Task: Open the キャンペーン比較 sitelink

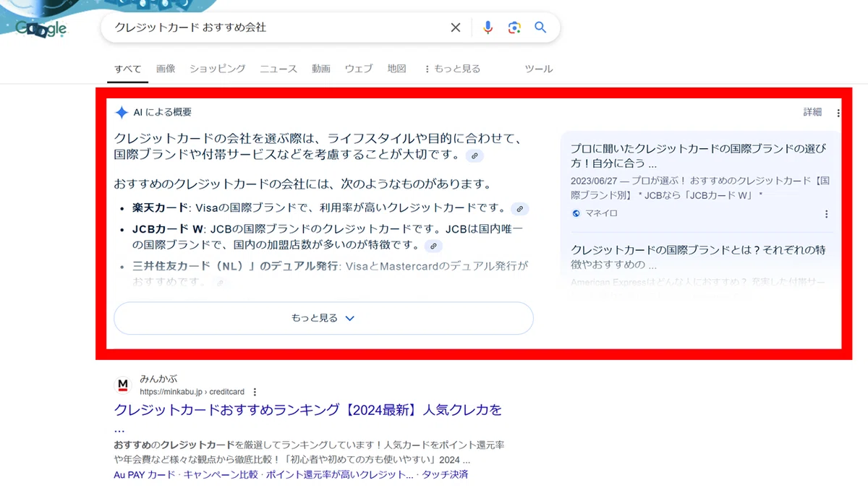Action: [220, 474]
